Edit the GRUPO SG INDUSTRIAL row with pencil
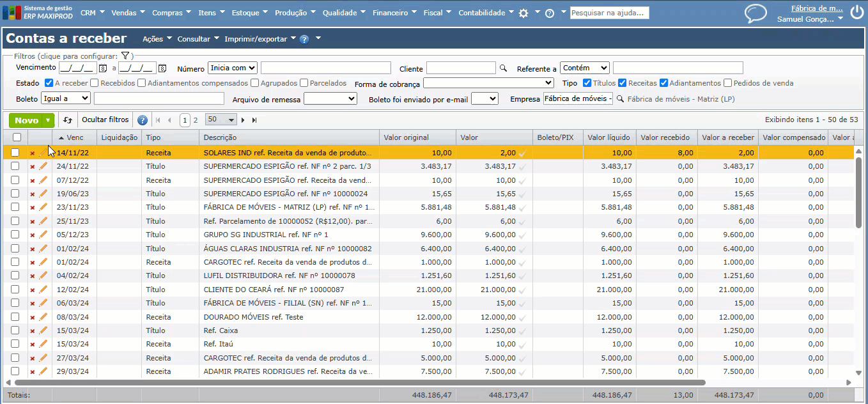This screenshot has height=404, width=868. pyautogui.click(x=43, y=235)
